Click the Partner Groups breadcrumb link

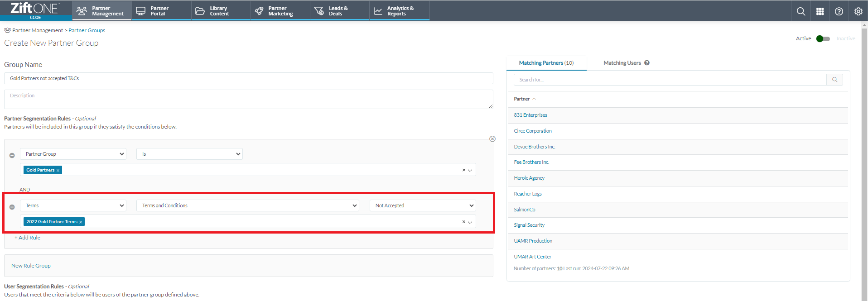tap(87, 30)
